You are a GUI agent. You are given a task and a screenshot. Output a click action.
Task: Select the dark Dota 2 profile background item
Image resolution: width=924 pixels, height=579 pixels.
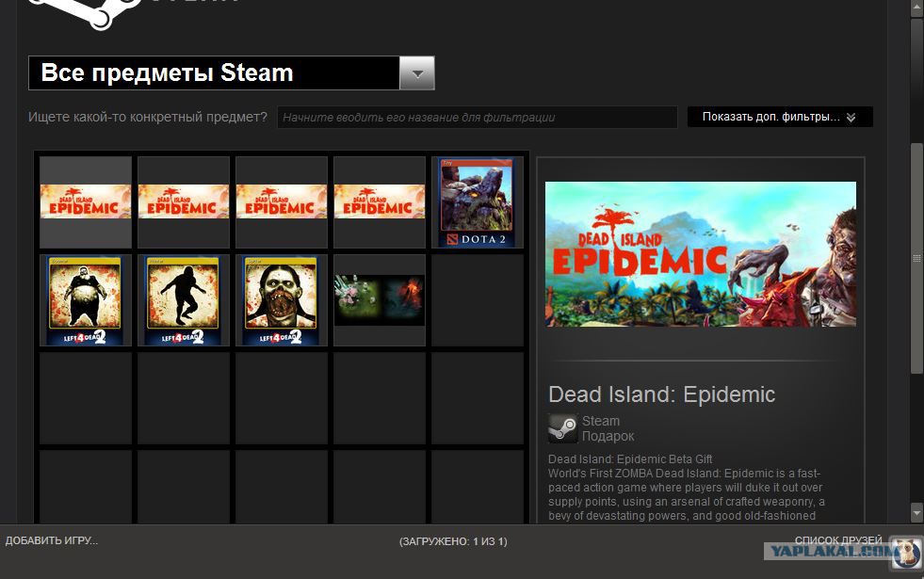tap(380, 299)
